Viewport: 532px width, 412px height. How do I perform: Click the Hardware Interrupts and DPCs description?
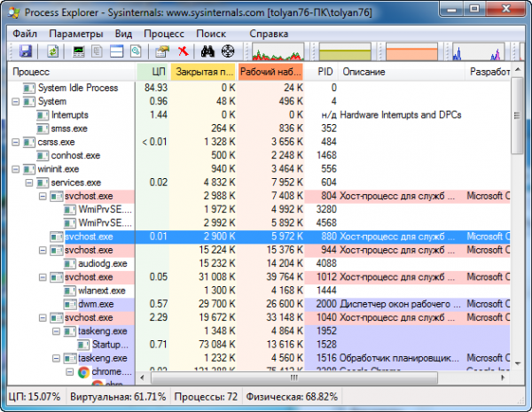(x=401, y=115)
